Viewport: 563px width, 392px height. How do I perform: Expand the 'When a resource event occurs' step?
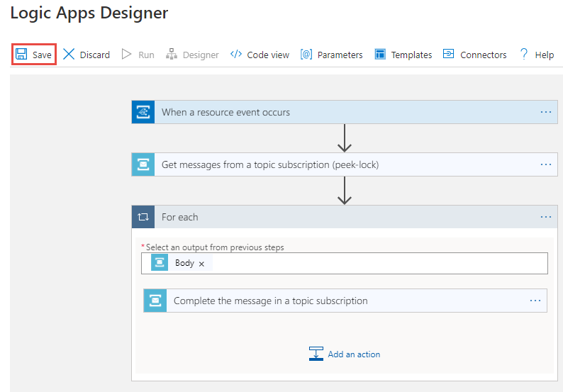225,112
